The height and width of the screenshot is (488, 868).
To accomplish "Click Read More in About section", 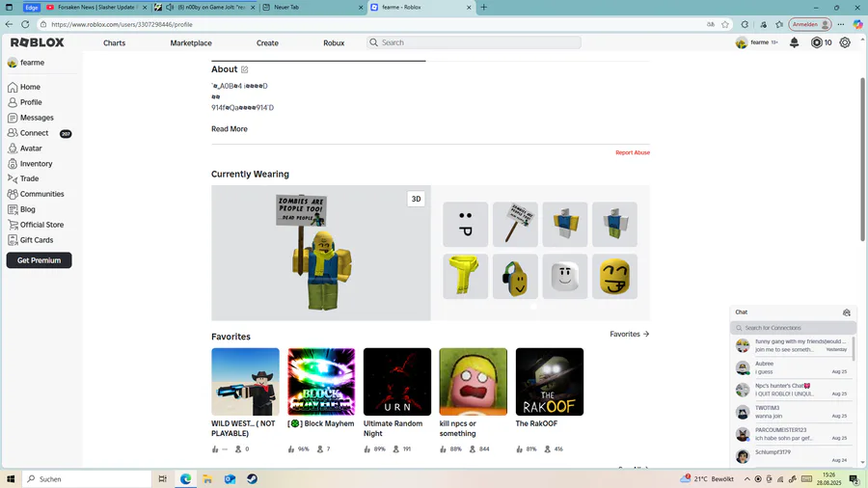I will pos(230,129).
